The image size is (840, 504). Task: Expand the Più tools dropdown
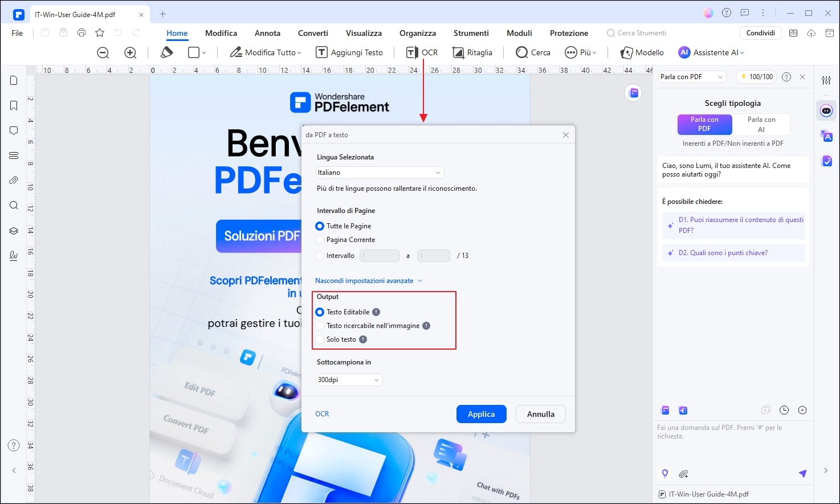coord(581,52)
